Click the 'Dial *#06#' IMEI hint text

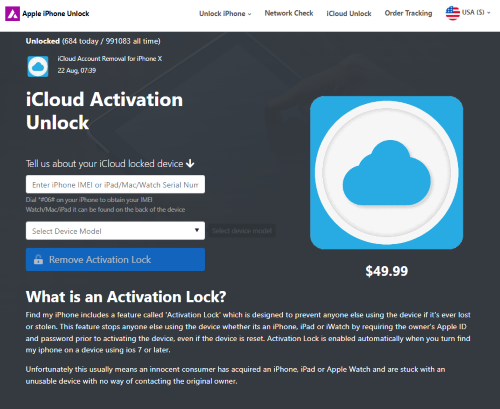point(89,200)
